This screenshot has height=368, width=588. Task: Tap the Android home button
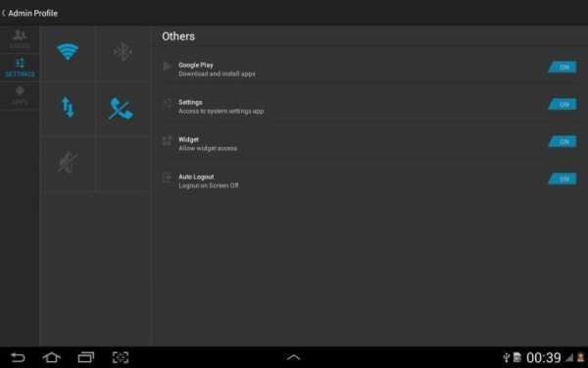(x=51, y=357)
